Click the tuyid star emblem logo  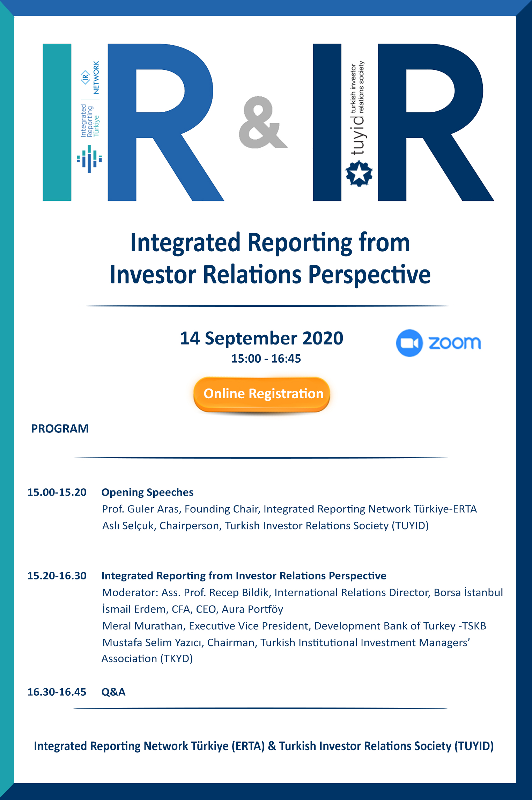coord(359,173)
